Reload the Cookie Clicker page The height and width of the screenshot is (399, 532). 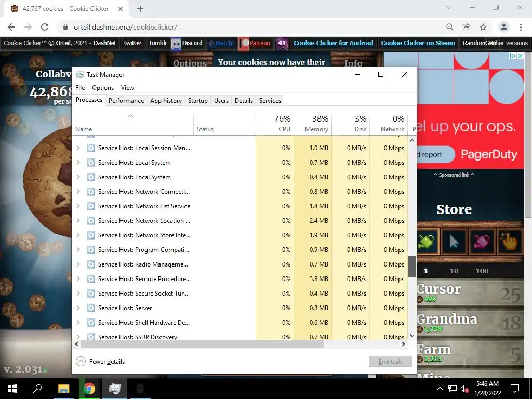click(45, 27)
